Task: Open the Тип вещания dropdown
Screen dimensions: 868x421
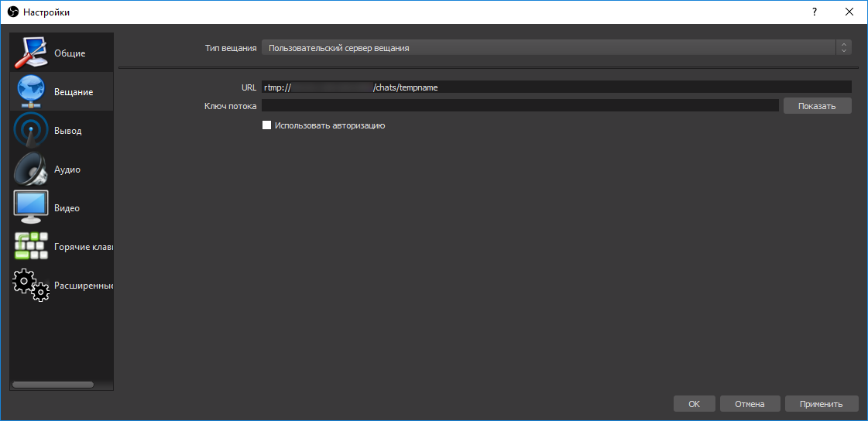Action: click(x=556, y=48)
